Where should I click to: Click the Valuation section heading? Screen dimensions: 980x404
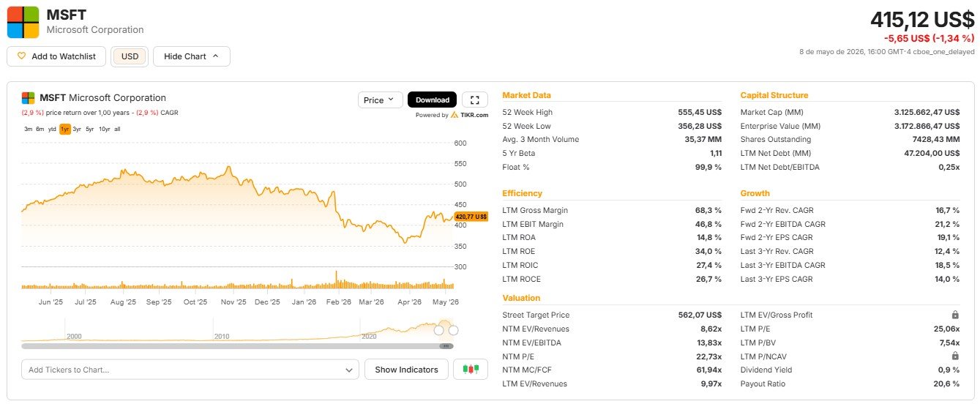(x=521, y=298)
